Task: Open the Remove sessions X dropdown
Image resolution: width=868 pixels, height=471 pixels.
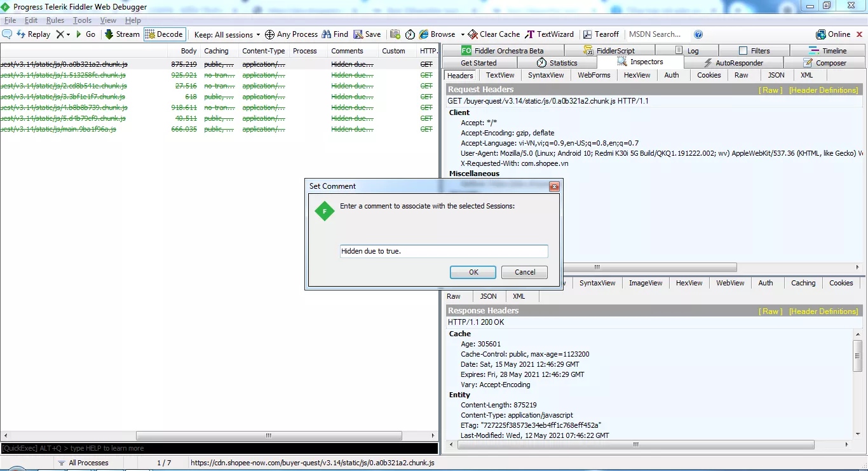Action: click(63, 34)
